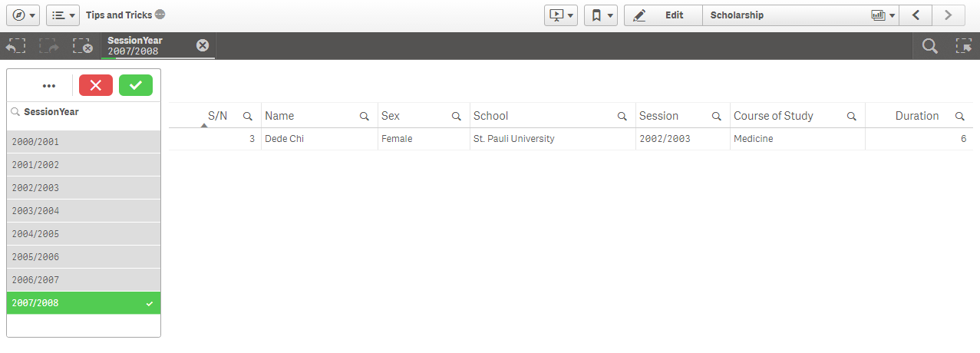Open the navigation compass menu
Image resolution: width=980 pixels, height=353 pixels.
point(21,15)
